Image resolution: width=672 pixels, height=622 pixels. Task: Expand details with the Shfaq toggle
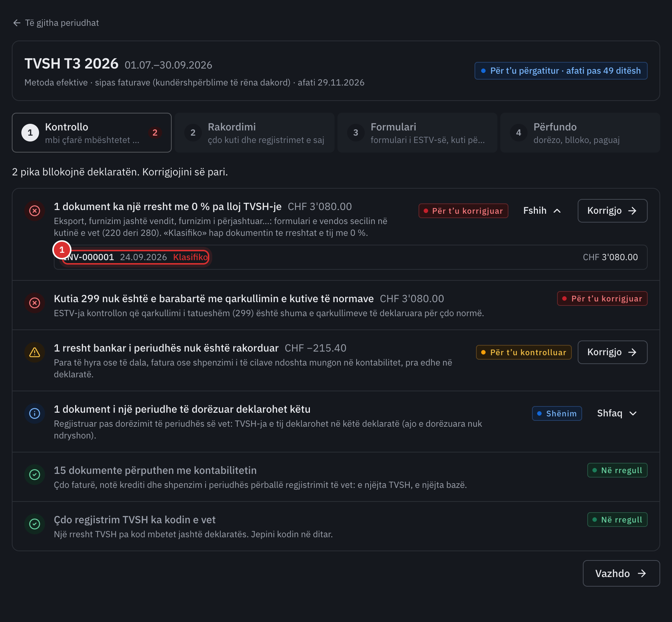pos(617,413)
